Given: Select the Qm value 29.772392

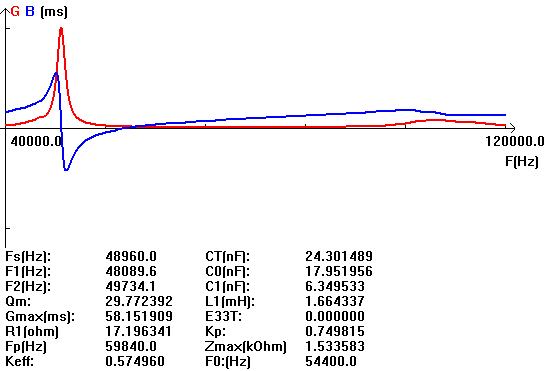Looking at the screenshot, I should [x=139, y=301].
